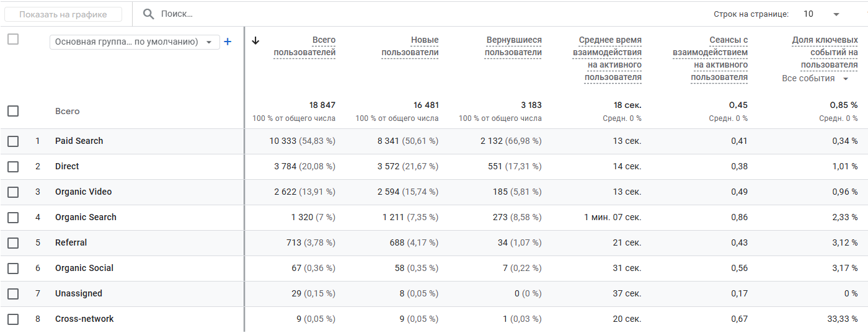
Task: Click the Показать на графике button
Action: tap(63, 14)
